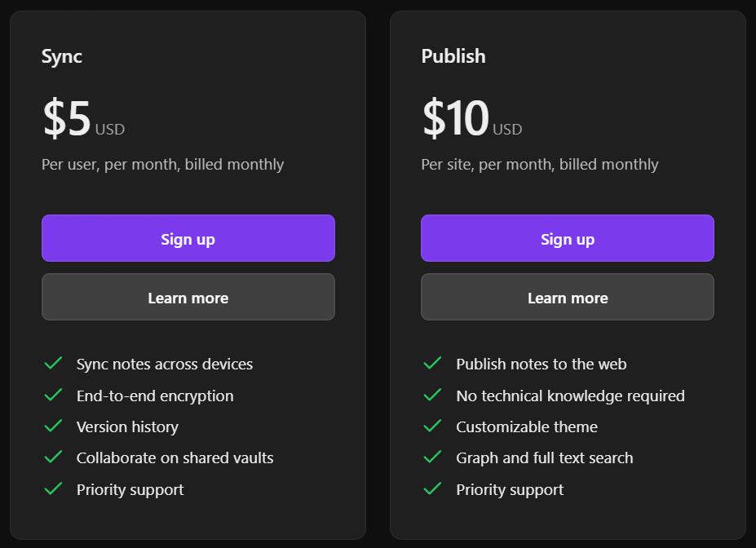This screenshot has height=548, width=756.
Task: Click the Sync plan Sign up button
Action: (x=188, y=238)
